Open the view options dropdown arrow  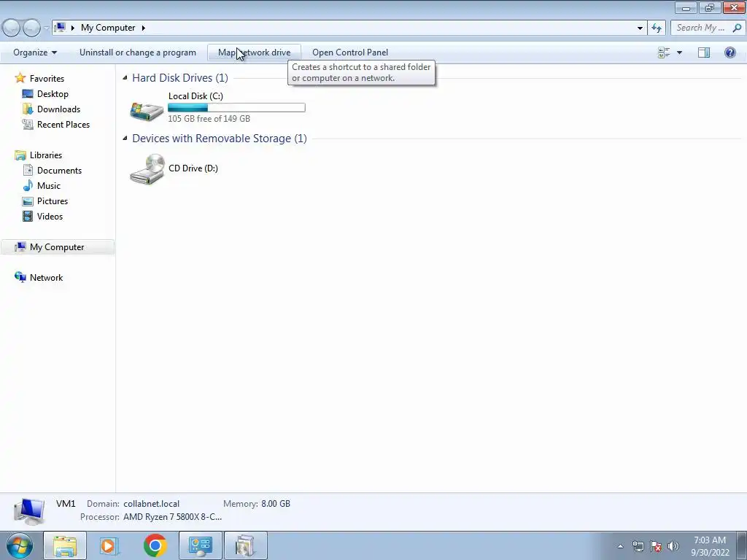[x=679, y=52]
